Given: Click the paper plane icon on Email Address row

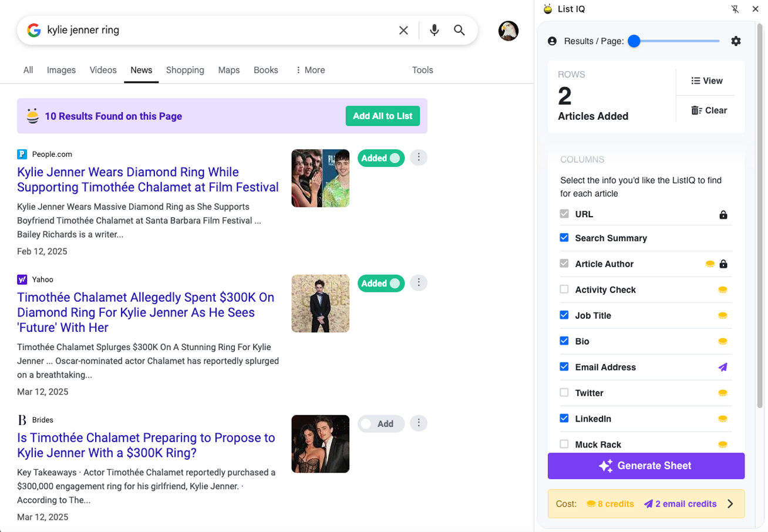Looking at the screenshot, I should point(723,367).
